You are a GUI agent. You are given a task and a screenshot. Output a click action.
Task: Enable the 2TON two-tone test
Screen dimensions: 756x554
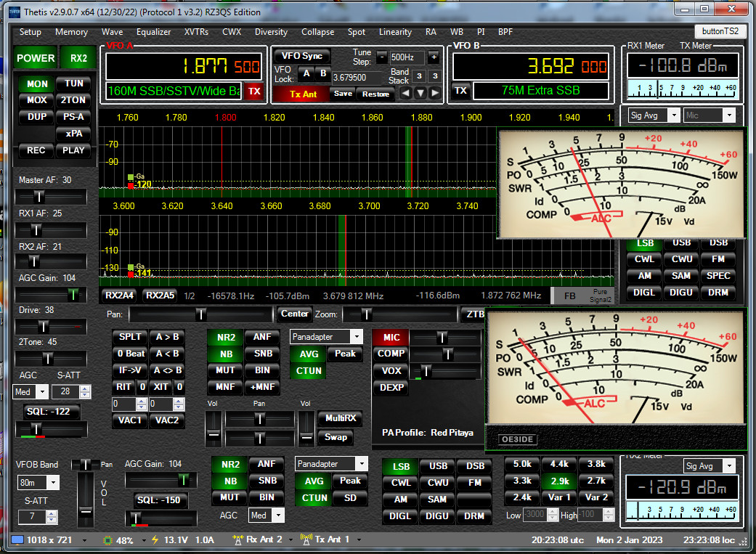point(74,99)
